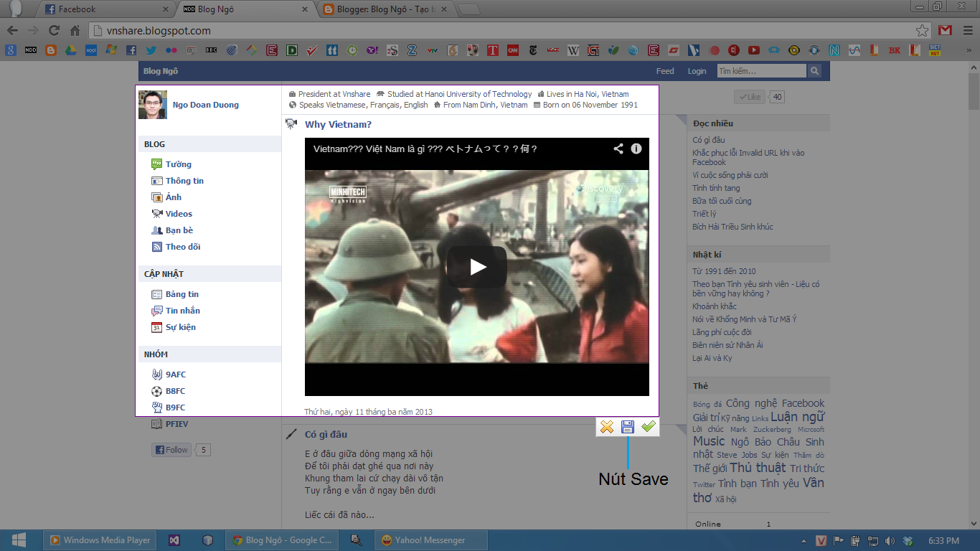This screenshot has width=980, height=551.
Task: Reload the page with Chrome's refresh icon
Action: (54, 30)
